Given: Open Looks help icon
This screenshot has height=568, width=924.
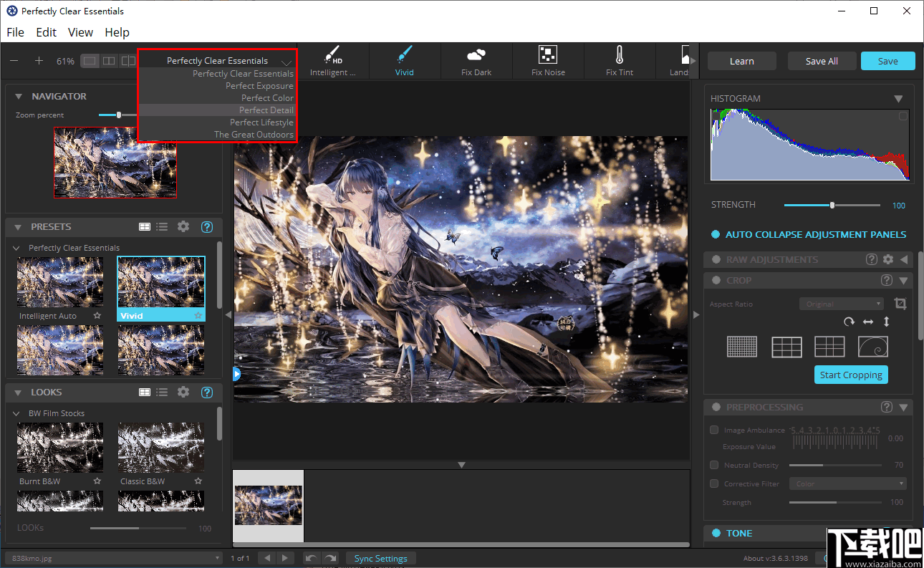Looking at the screenshot, I should click(x=207, y=392).
